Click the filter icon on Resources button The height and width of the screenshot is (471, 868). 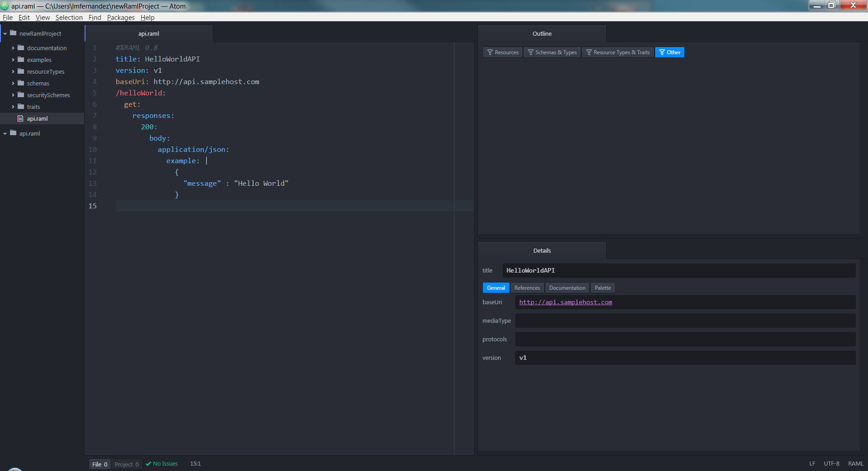(490, 52)
